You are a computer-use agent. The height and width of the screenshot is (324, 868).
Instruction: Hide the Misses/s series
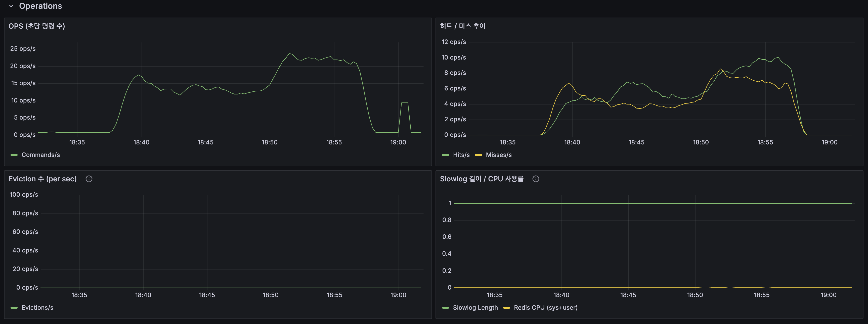(x=499, y=155)
